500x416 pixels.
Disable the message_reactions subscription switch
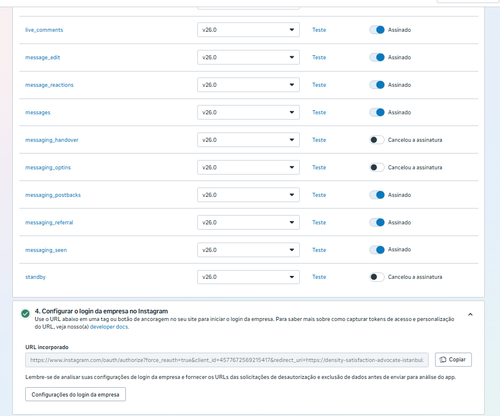click(377, 85)
